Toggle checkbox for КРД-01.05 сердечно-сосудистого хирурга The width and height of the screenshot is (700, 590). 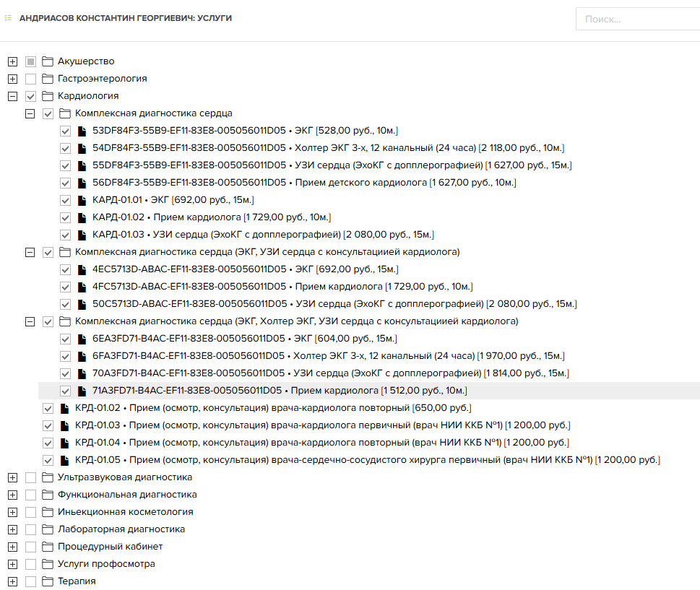tap(48, 460)
